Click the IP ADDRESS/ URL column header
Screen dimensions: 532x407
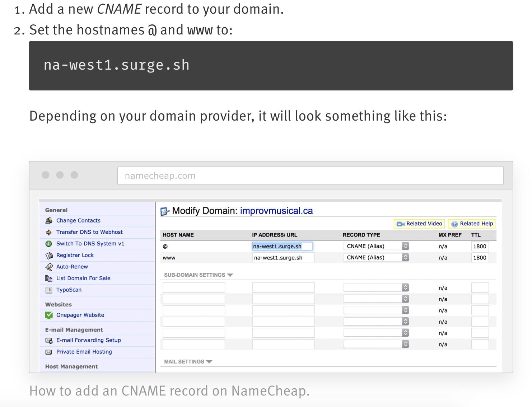point(275,235)
